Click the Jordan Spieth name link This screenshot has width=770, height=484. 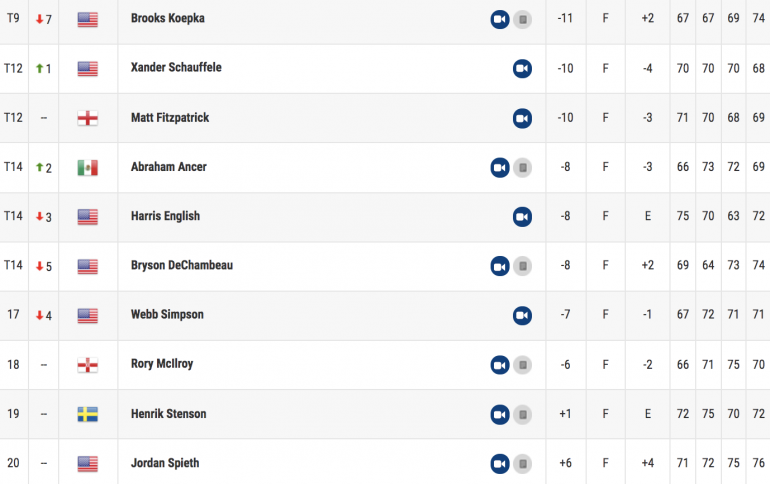165,463
